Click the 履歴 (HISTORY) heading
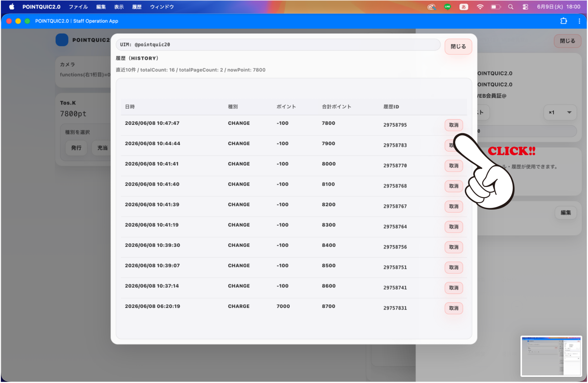 (x=137, y=58)
